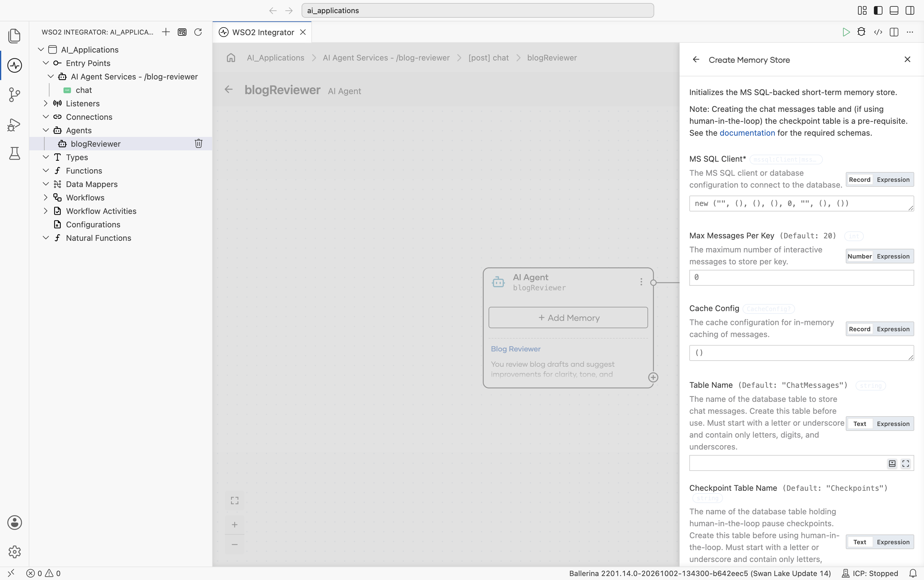Select Text mode for Checkpoint Table Name

(860, 542)
